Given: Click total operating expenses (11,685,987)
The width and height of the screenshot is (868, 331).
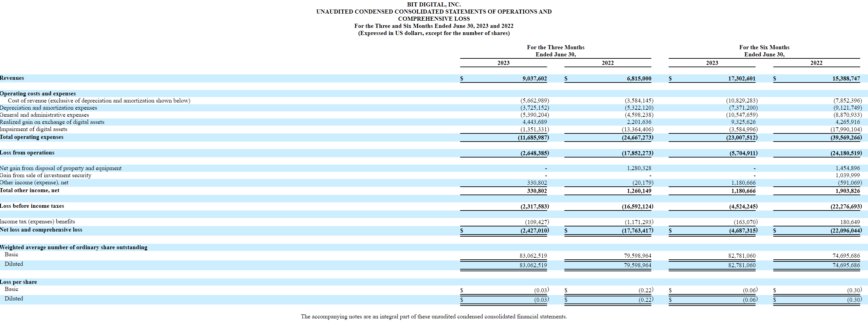Looking at the screenshot, I should (533, 137).
